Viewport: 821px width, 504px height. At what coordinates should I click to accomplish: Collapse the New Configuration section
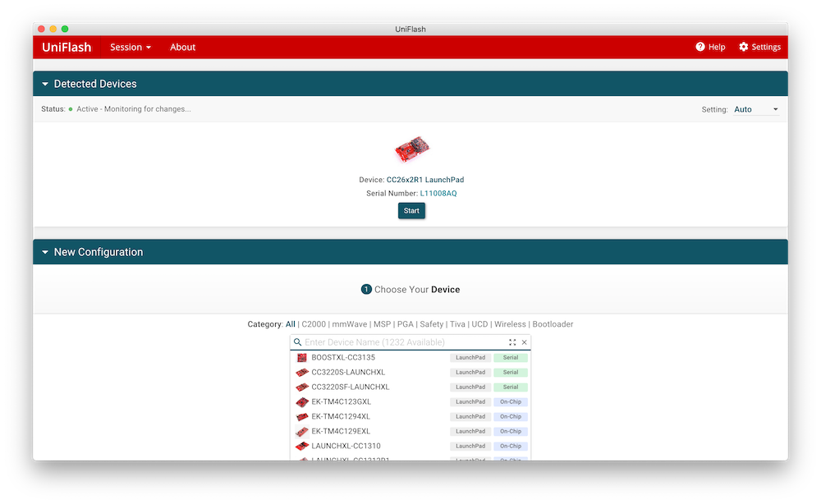point(45,252)
